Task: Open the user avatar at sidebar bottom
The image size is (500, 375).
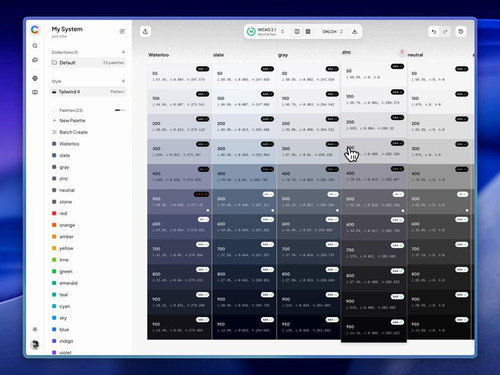Action: click(x=35, y=344)
